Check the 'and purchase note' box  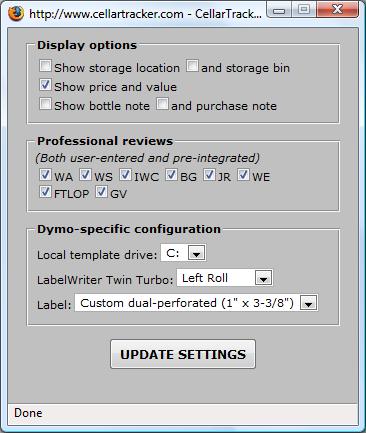coord(162,104)
